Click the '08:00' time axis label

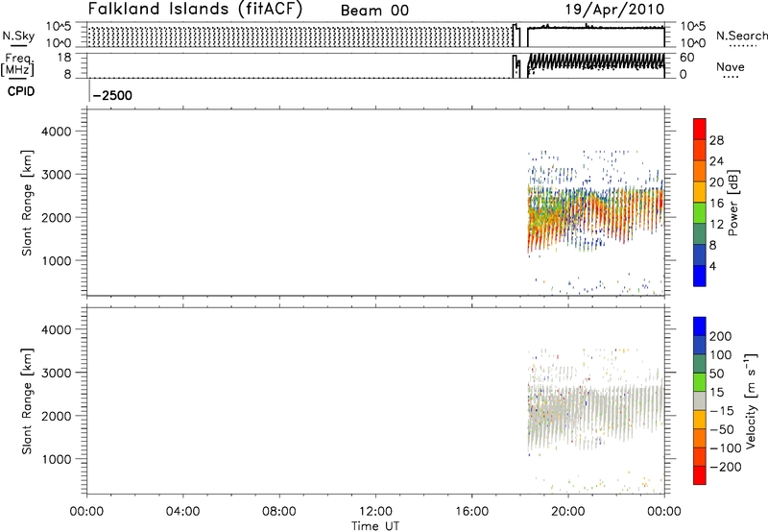click(279, 512)
